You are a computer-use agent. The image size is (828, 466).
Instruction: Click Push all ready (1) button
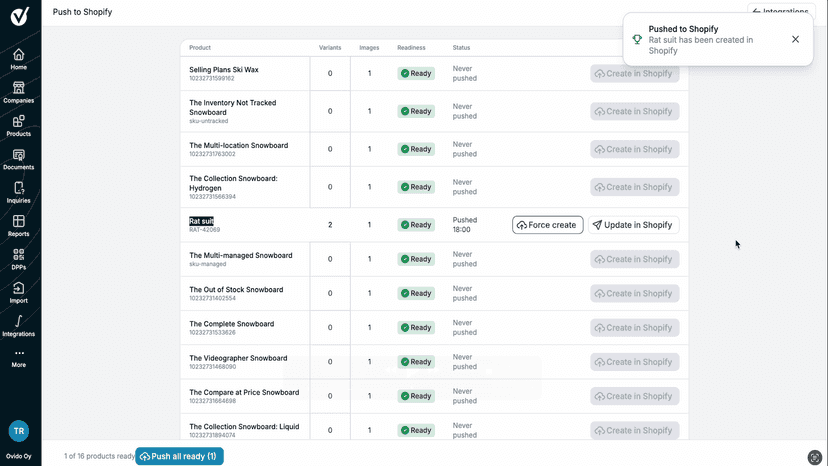[x=180, y=456]
